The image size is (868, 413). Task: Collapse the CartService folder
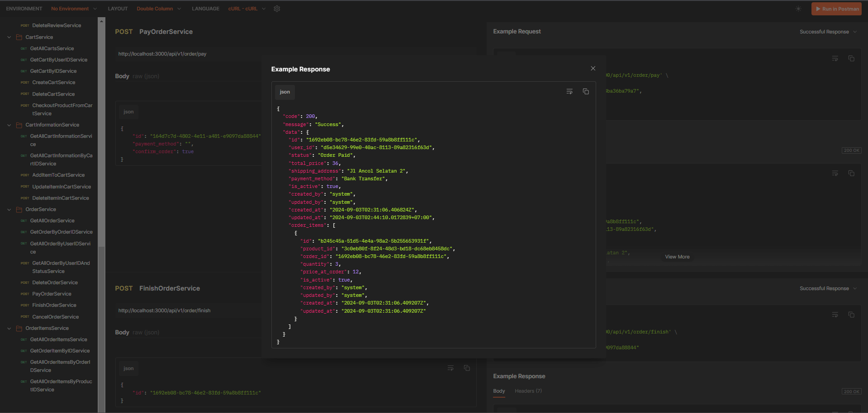pyautogui.click(x=9, y=37)
